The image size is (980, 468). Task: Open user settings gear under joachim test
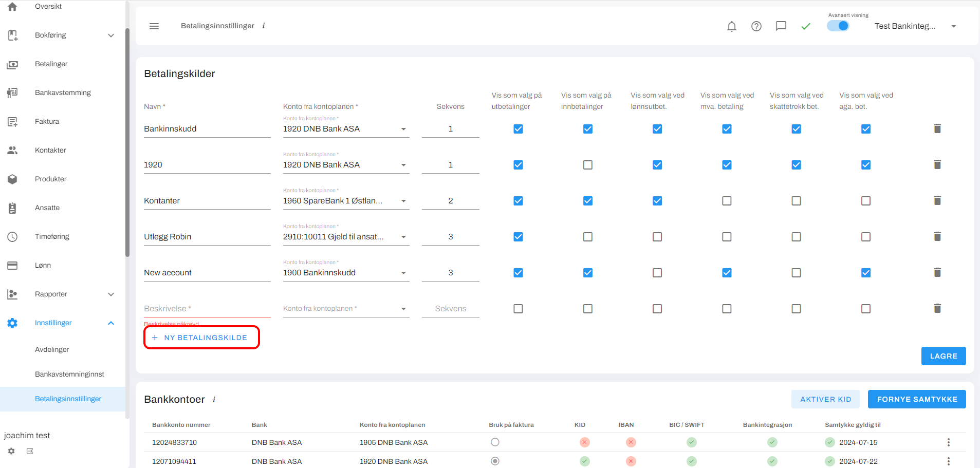(x=11, y=451)
